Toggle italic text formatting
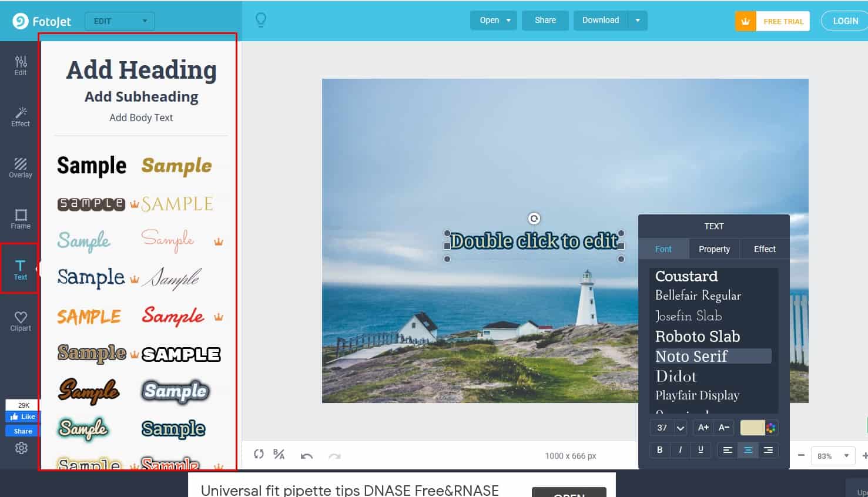The image size is (868, 497). [x=680, y=450]
